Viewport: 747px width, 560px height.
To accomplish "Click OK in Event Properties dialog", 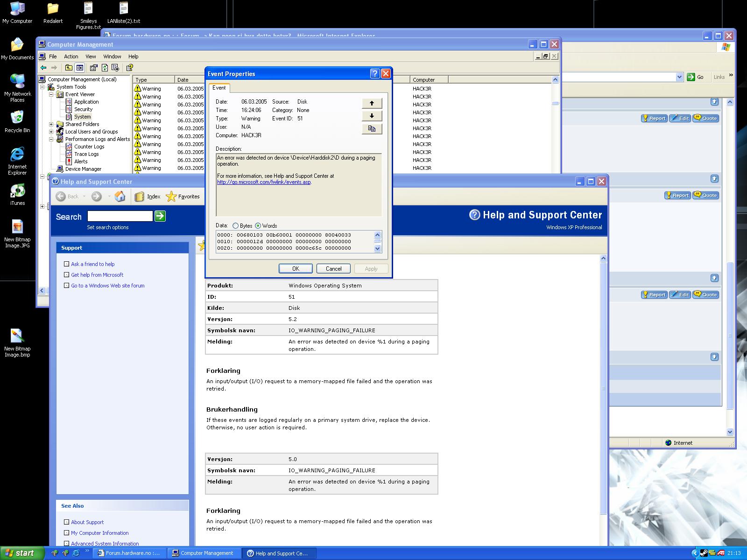I will (x=296, y=269).
